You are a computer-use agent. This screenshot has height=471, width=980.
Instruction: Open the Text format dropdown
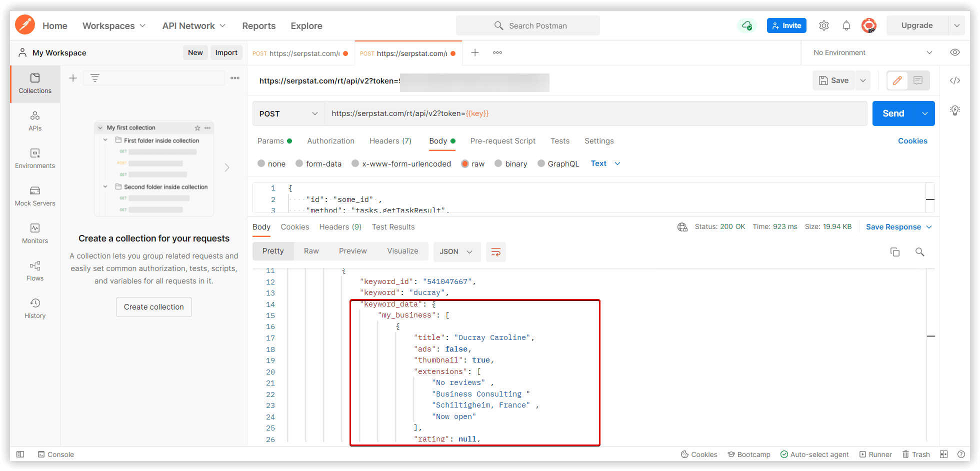(605, 163)
